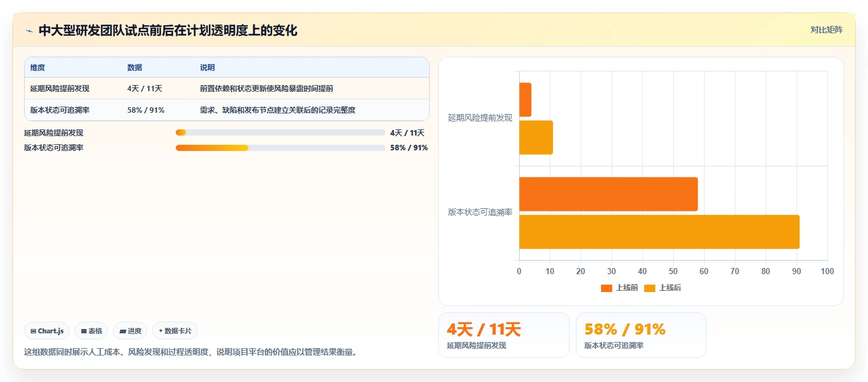This screenshot has width=868, height=382.
Task: Click the 说明 column header
Action: point(207,68)
